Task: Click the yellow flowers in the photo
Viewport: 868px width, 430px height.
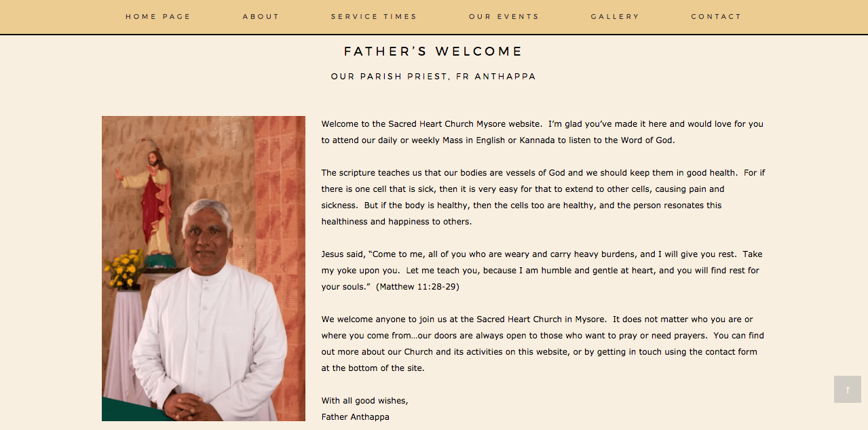Action: (x=124, y=269)
